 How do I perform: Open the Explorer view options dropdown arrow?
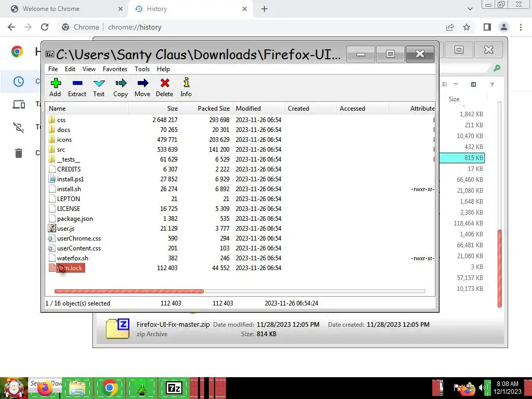(x=456, y=84)
